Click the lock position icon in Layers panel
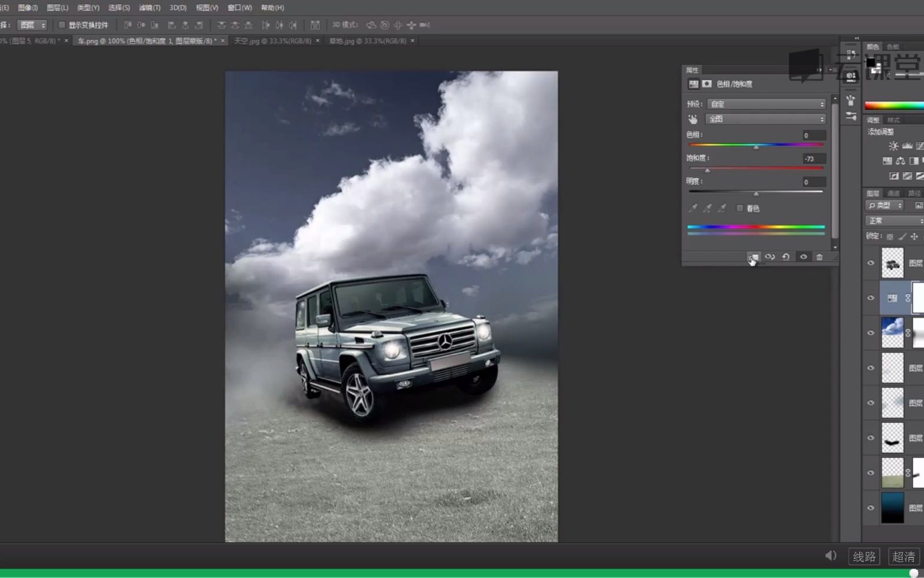This screenshot has height=578, width=924. 915,237
